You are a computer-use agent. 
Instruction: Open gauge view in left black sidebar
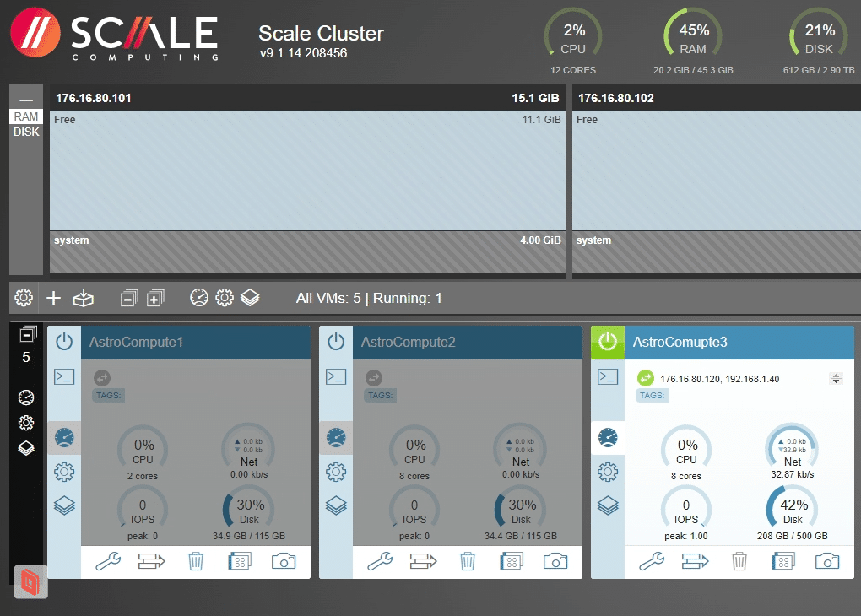(x=26, y=397)
